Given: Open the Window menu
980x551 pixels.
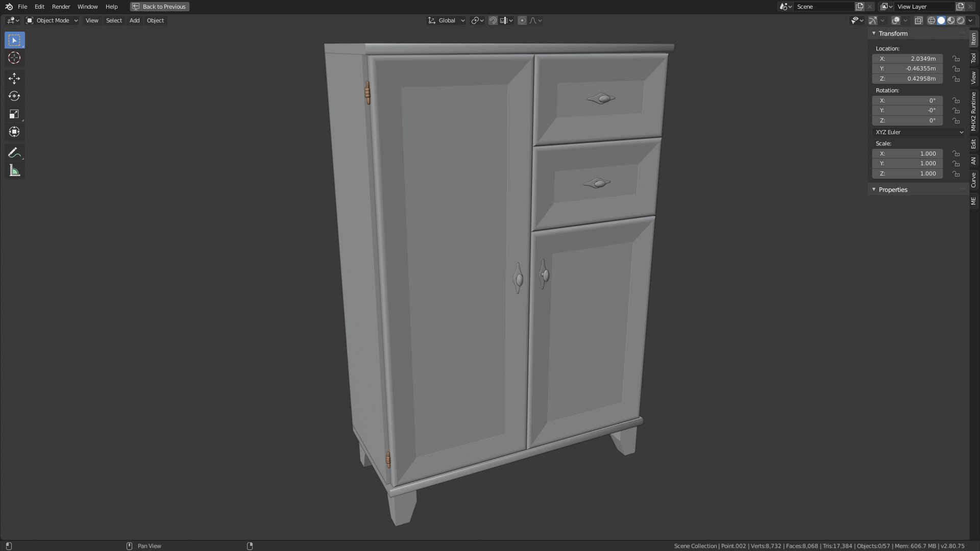Looking at the screenshot, I should tap(87, 7).
